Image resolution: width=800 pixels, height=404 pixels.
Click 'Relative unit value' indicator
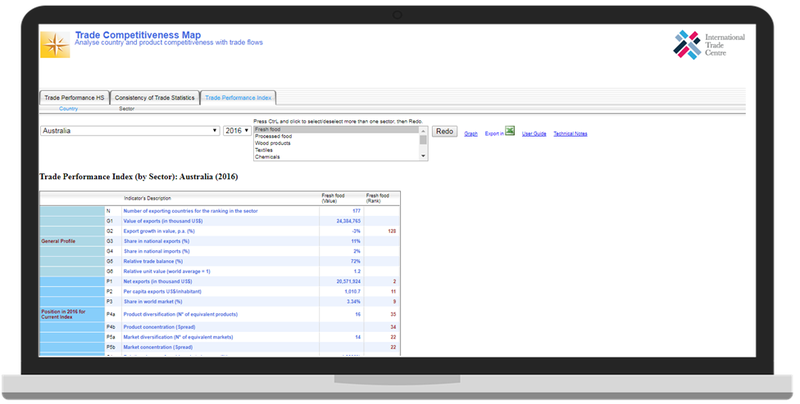click(x=166, y=271)
